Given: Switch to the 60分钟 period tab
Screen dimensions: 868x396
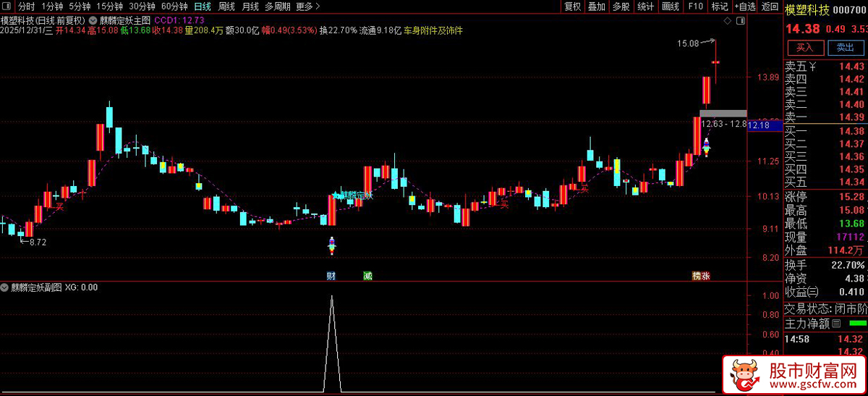Looking at the screenshot, I should (174, 7).
